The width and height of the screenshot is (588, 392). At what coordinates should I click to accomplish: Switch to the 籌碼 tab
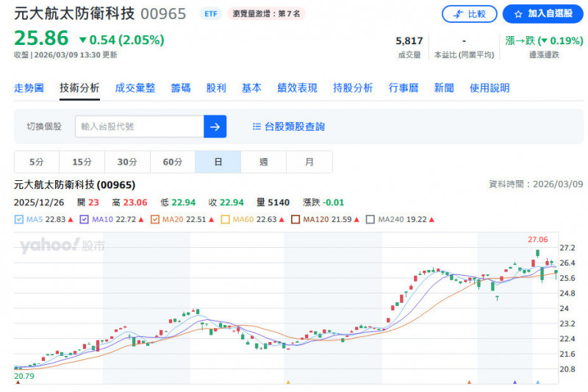(x=181, y=88)
